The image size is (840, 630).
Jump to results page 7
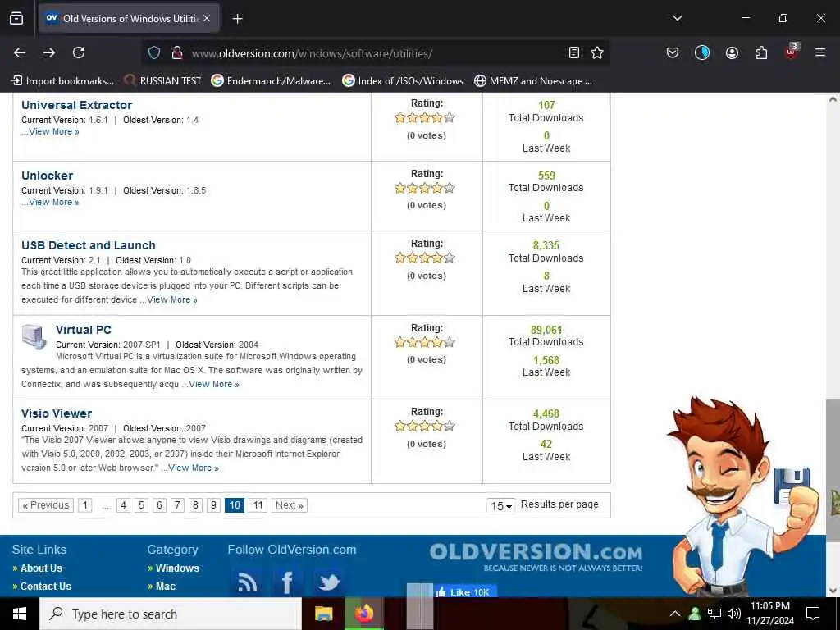coord(177,505)
